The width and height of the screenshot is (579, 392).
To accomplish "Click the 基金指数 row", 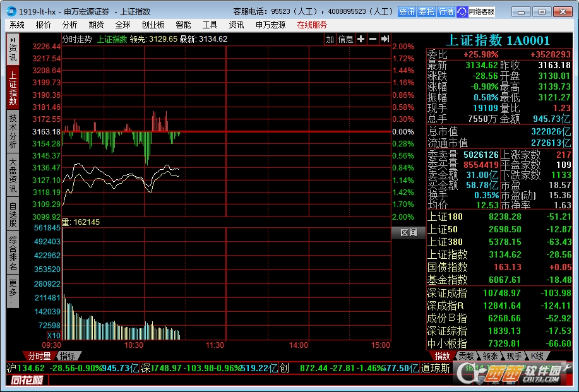I will [x=499, y=280].
